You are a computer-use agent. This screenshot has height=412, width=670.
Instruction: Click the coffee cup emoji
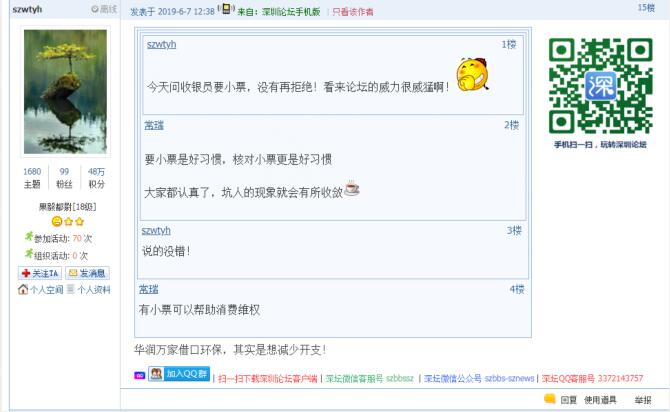point(352,188)
